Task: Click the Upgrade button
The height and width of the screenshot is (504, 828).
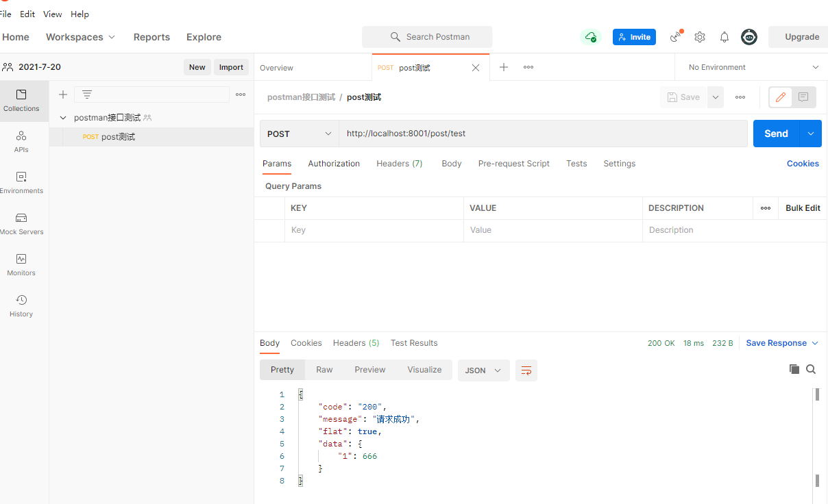Action: click(x=798, y=37)
